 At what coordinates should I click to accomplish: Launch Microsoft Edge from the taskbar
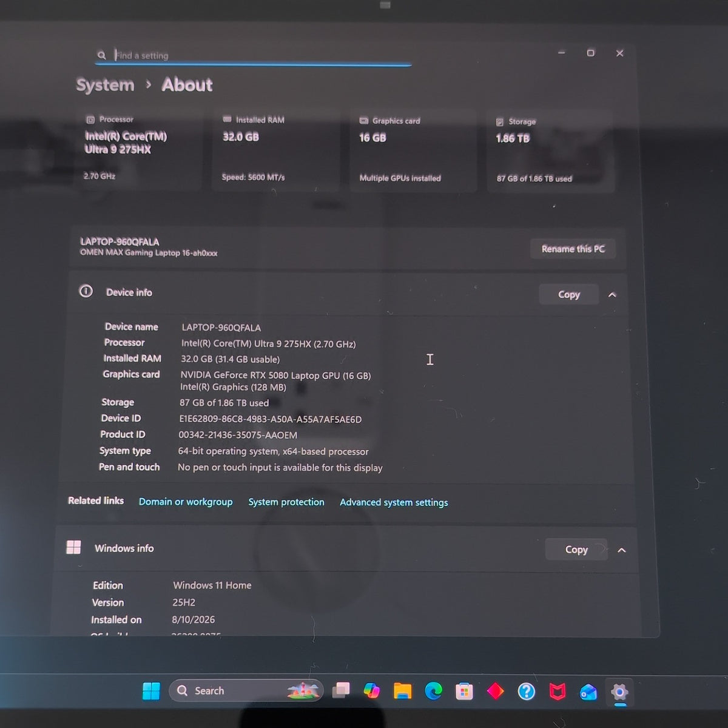433,690
